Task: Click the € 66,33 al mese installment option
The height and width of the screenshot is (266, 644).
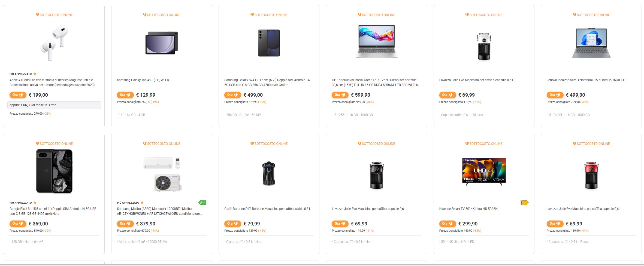Action: [54, 105]
